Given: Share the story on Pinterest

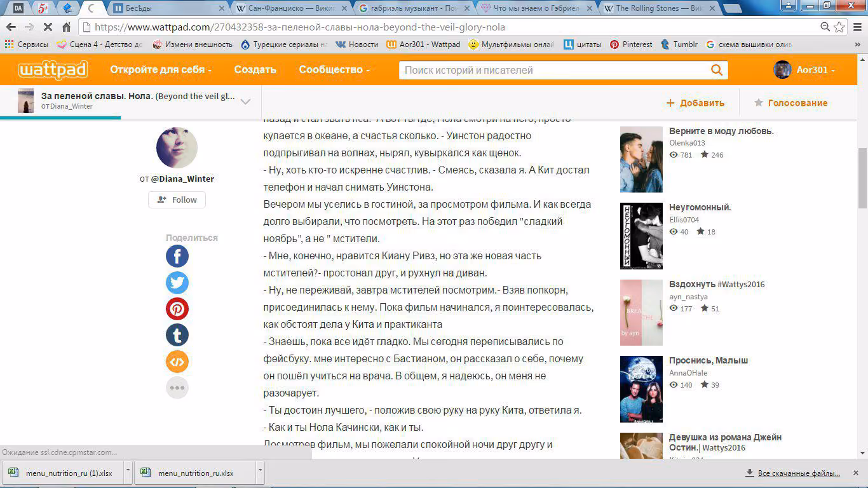Looking at the screenshot, I should pyautogui.click(x=177, y=309).
